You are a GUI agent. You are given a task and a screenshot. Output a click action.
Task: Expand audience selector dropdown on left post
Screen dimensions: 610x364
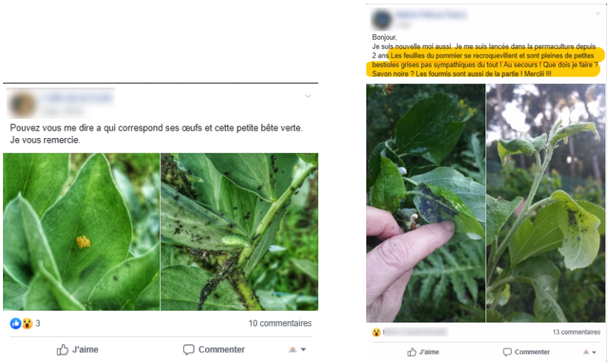pos(298,350)
